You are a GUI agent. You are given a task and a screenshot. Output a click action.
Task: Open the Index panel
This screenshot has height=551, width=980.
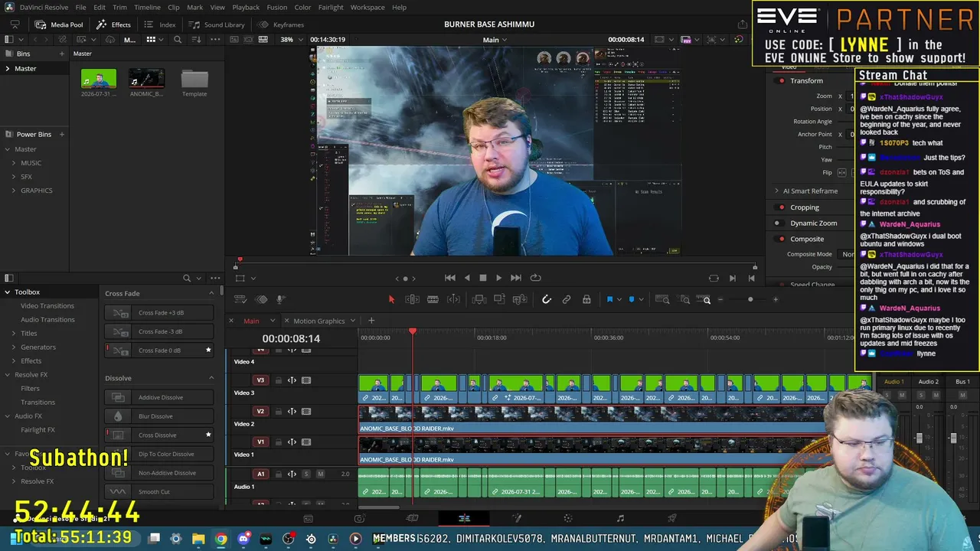pos(160,24)
